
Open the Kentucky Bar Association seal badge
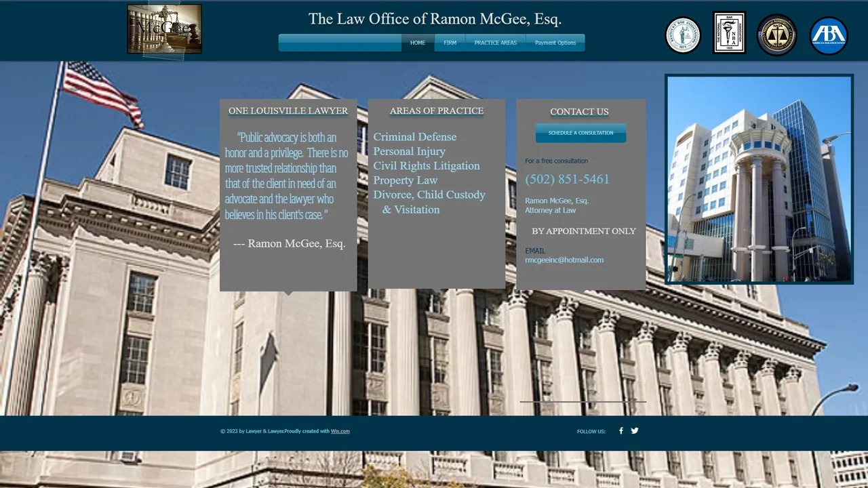point(683,35)
